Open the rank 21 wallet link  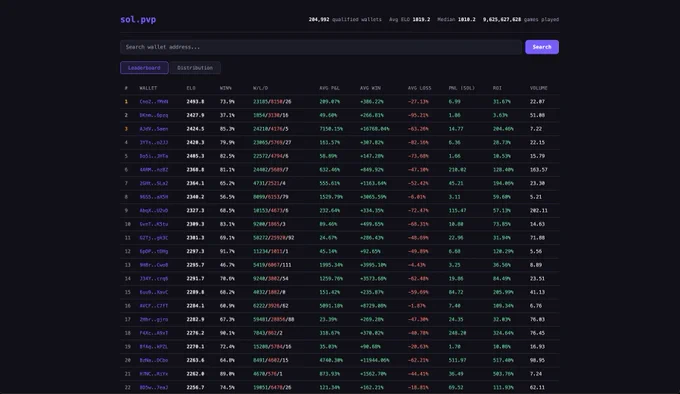pyautogui.click(x=154, y=374)
